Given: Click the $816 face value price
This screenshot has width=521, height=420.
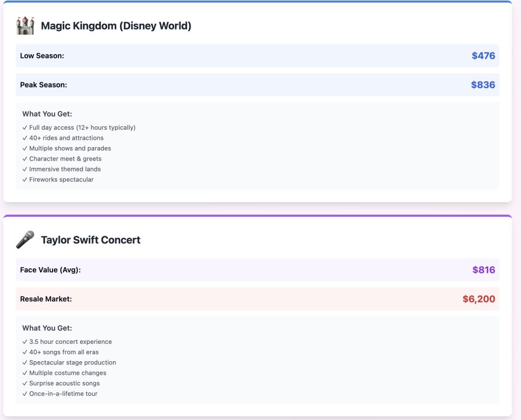Looking at the screenshot, I should pos(483,270).
